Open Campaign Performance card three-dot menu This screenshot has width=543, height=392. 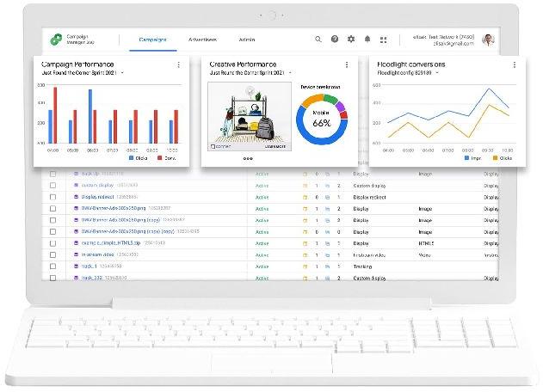178,64
